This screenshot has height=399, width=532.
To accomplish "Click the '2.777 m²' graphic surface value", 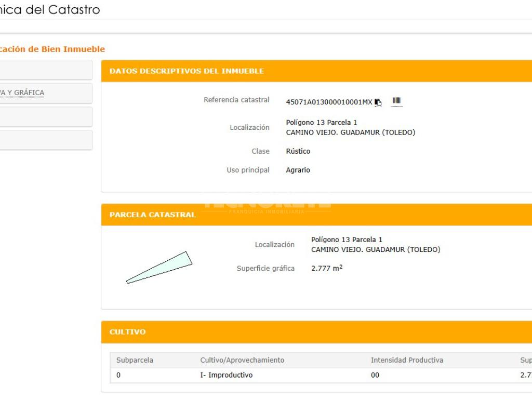I will [326, 269].
